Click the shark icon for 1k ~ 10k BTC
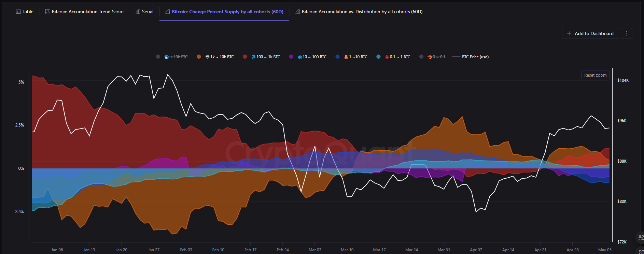This screenshot has height=254, width=644. [x=207, y=57]
